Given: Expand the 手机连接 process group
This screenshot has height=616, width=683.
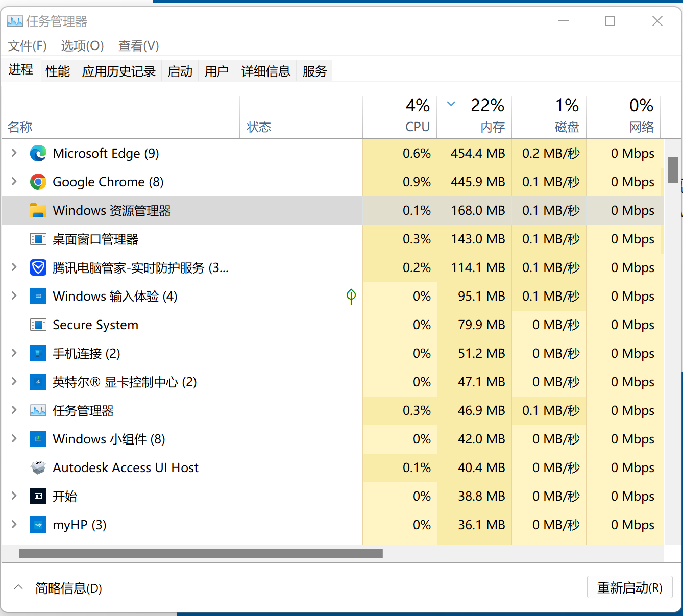Looking at the screenshot, I should tap(14, 353).
